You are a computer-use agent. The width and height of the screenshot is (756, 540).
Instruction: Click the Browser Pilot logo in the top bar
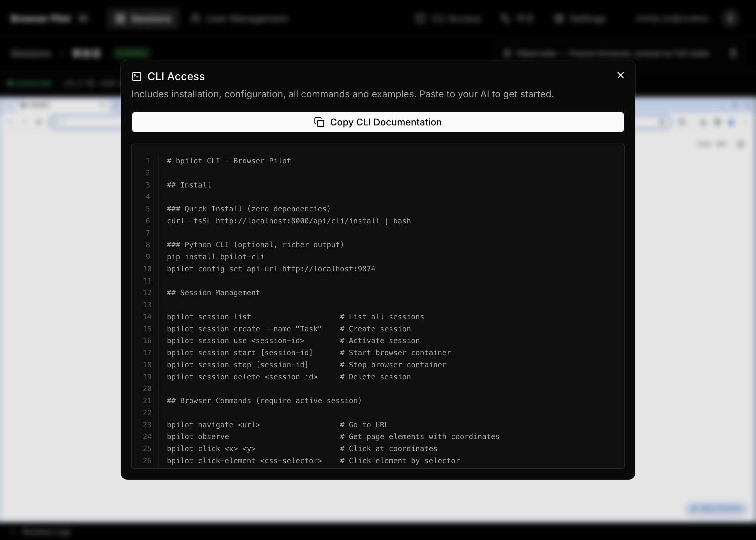point(40,18)
